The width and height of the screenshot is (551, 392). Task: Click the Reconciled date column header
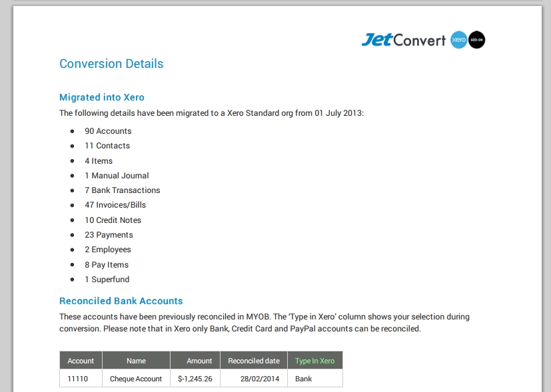[254, 361]
